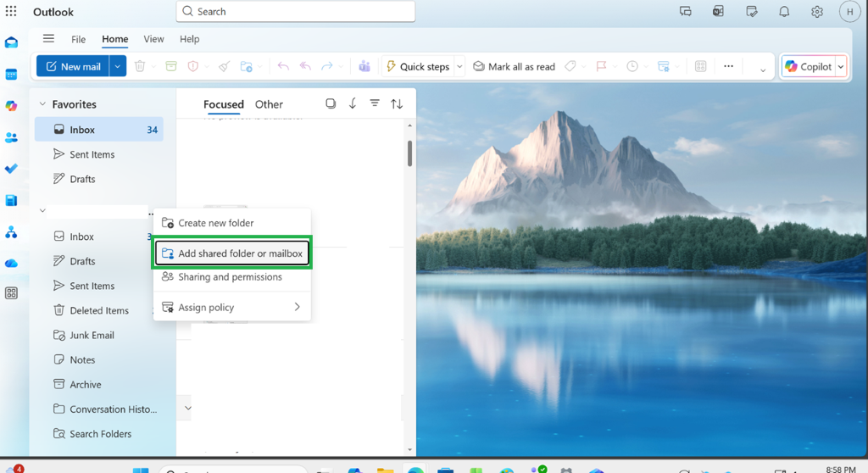Open To Do checkmark app

tap(11, 169)
